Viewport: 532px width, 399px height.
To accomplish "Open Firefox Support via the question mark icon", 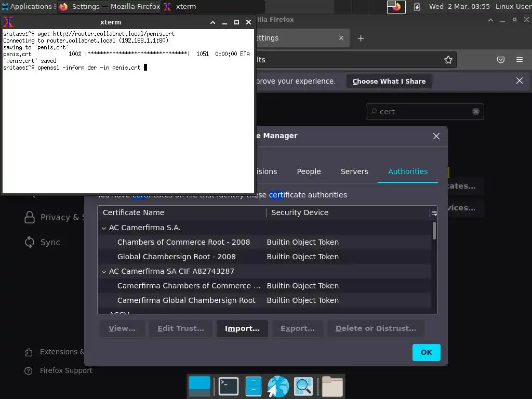I will (29, 371).
